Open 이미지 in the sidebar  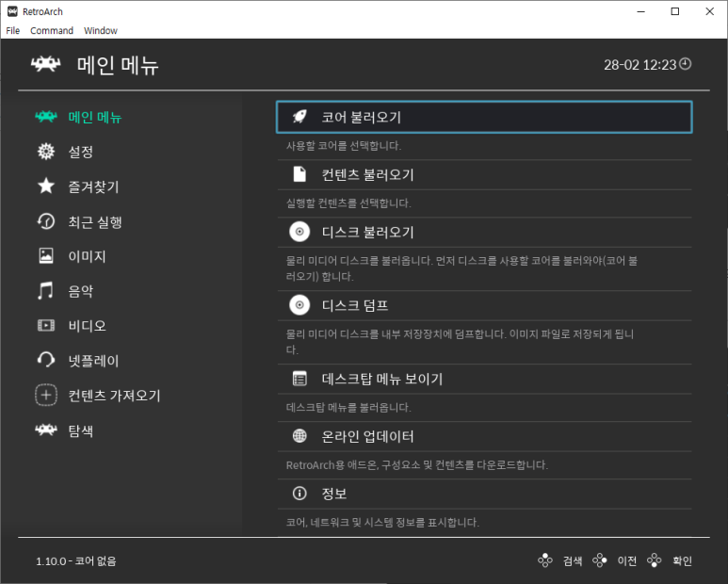pos(87,256)
